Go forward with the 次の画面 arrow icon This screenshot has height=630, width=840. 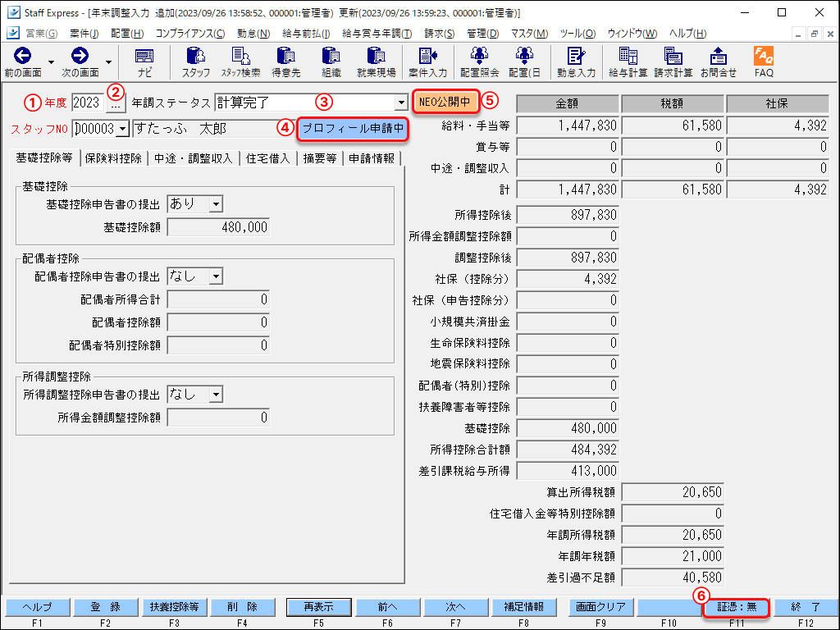[x=80, y=56]
